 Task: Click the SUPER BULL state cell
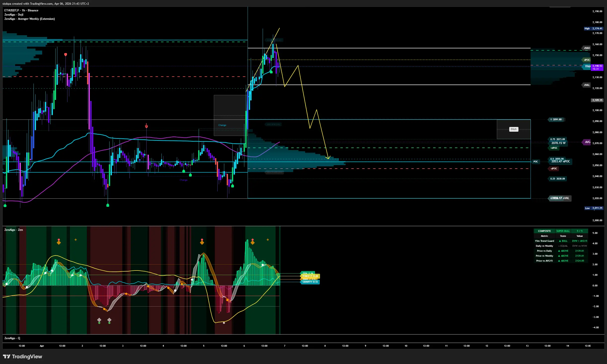563,231
